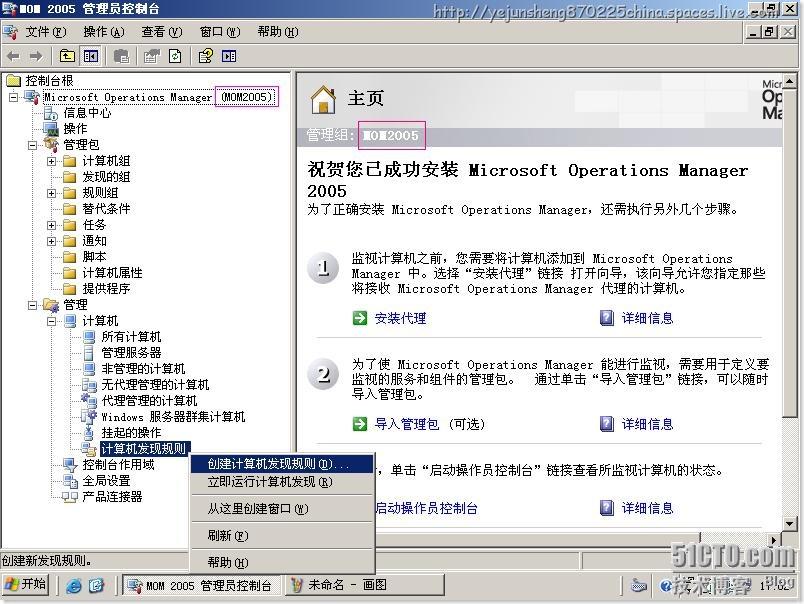
Task: Click the rightmost toolbar pane icon
Action: [229, 56]
